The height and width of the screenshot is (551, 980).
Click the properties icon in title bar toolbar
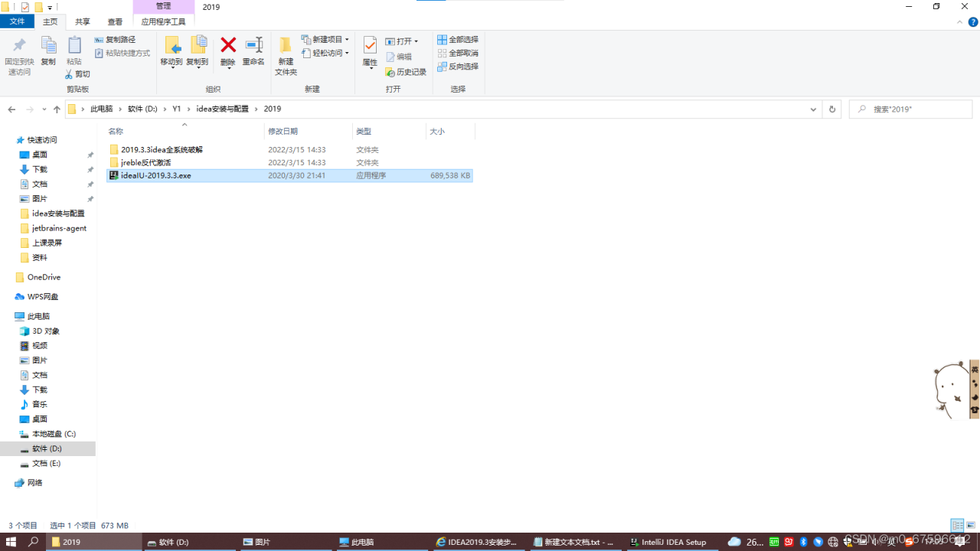(x=24, y=7)
